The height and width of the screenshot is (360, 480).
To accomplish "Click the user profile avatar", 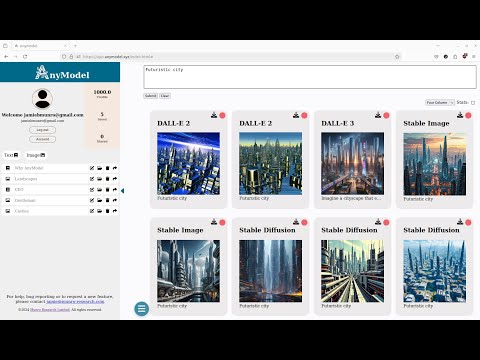I will click(x=42, y=99).
